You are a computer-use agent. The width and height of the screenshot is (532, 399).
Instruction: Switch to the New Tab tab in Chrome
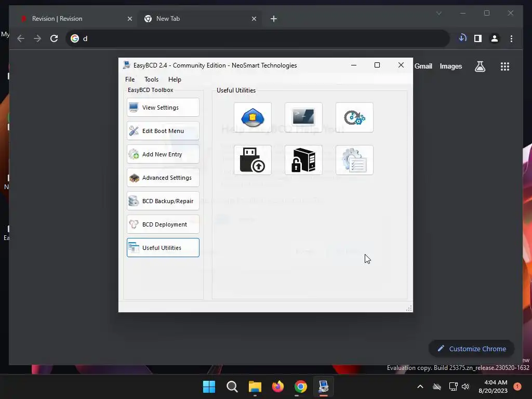pyautogui.click(x=200, y=19)
